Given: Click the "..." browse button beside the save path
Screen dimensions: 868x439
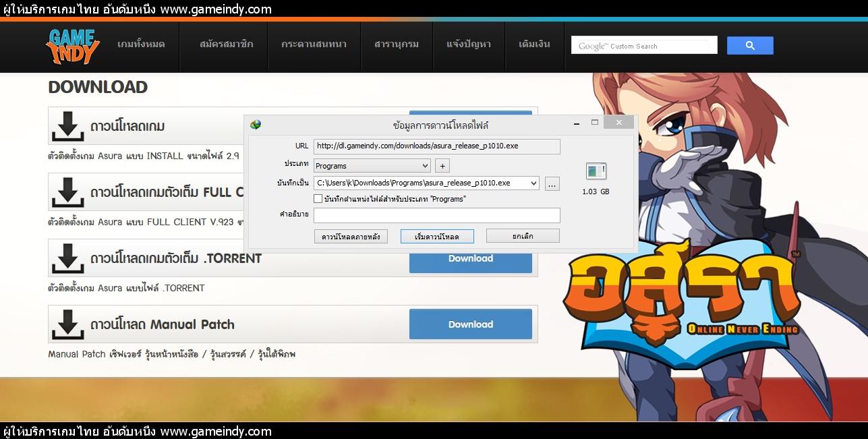Looking at the screenshot, I should coord(552,183).
